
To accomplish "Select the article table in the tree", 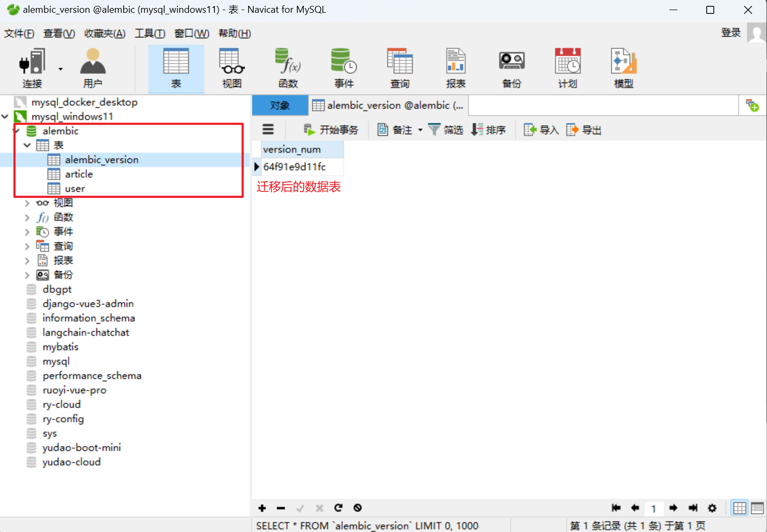I will [x=78, y=174].
